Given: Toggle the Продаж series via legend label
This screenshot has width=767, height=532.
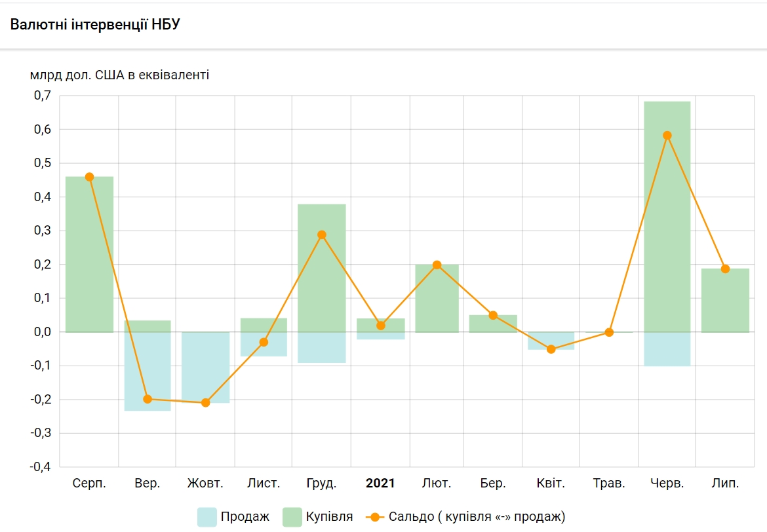Looking at the screenshot, I should pyautogui.click(x=245, y=517).
